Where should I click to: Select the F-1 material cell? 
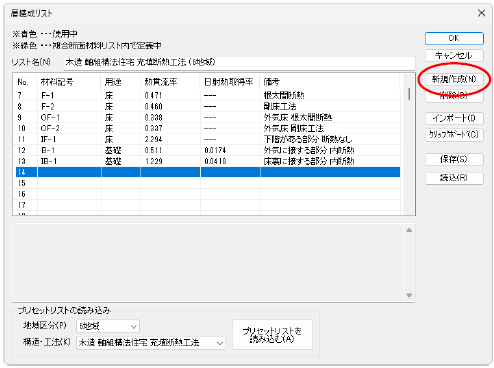48,96
